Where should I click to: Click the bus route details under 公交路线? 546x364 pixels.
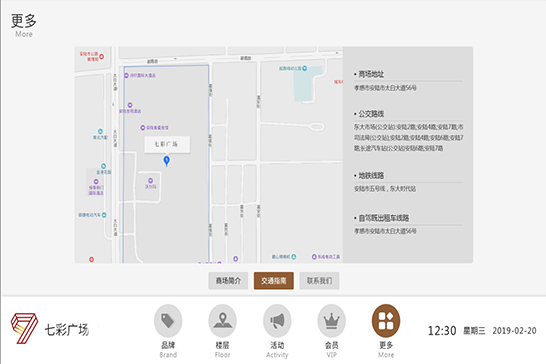(408, 138)
